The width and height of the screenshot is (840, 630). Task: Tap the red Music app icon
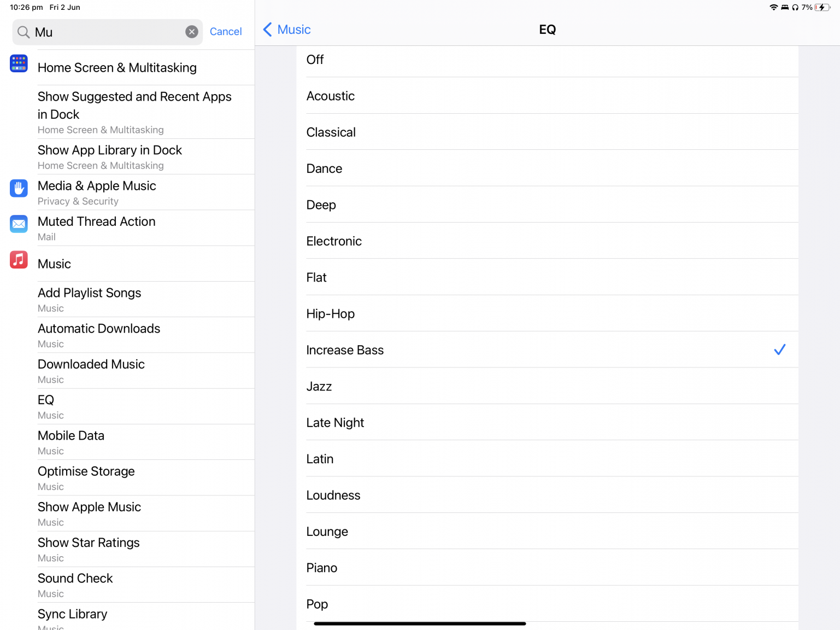19,259
